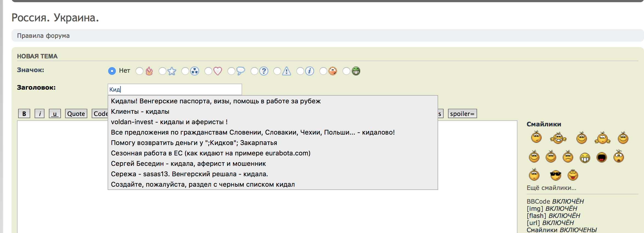Select the 'Нет' topic icon radio button
Viewport: 644px width, 233px height.
[112, 71]
